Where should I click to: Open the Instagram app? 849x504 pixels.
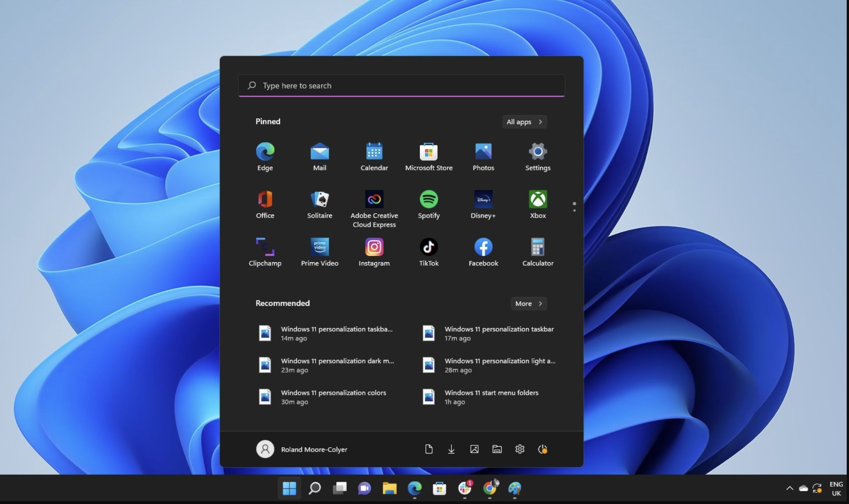pyautogui.click(x=374, y=252)
